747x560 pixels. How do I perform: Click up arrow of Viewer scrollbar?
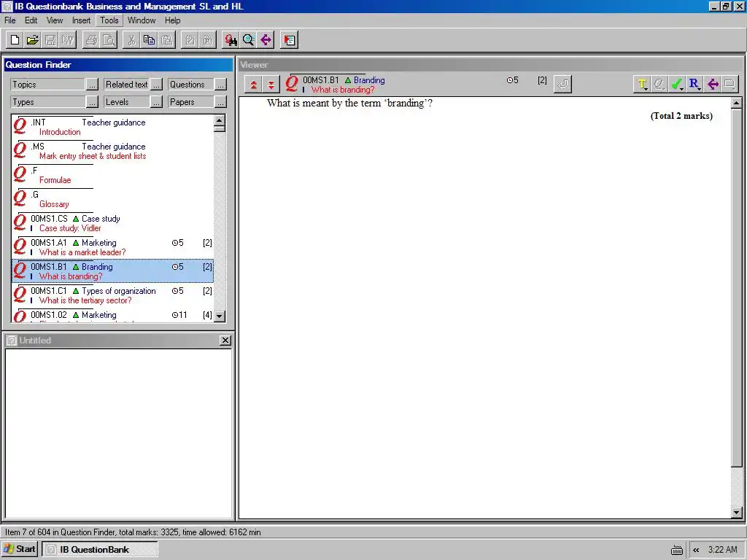click(736, 103)
